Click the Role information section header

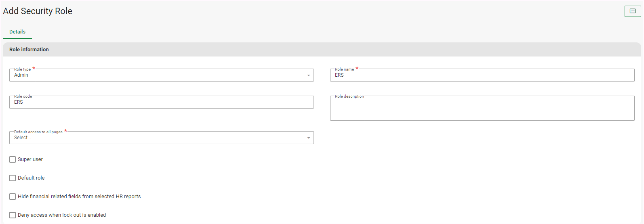29,50
